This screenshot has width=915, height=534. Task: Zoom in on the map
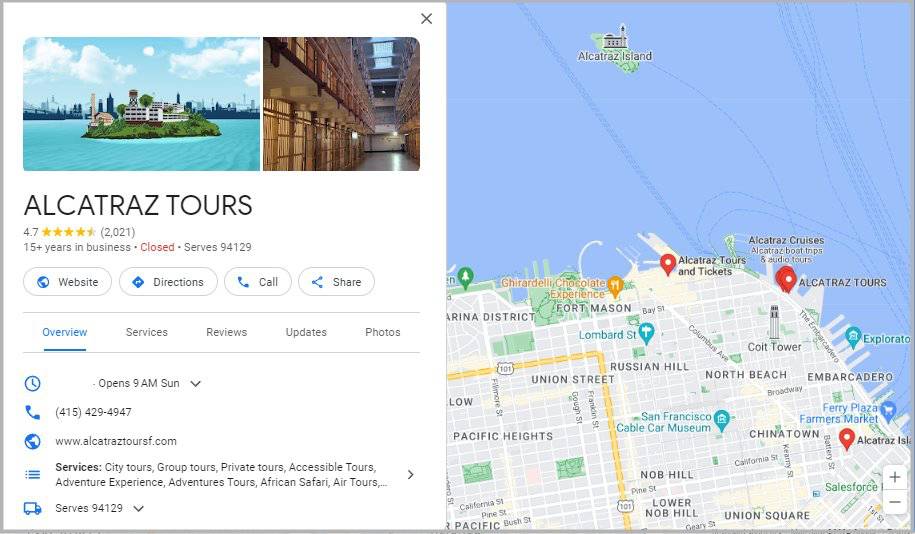(x=895, y=477)
